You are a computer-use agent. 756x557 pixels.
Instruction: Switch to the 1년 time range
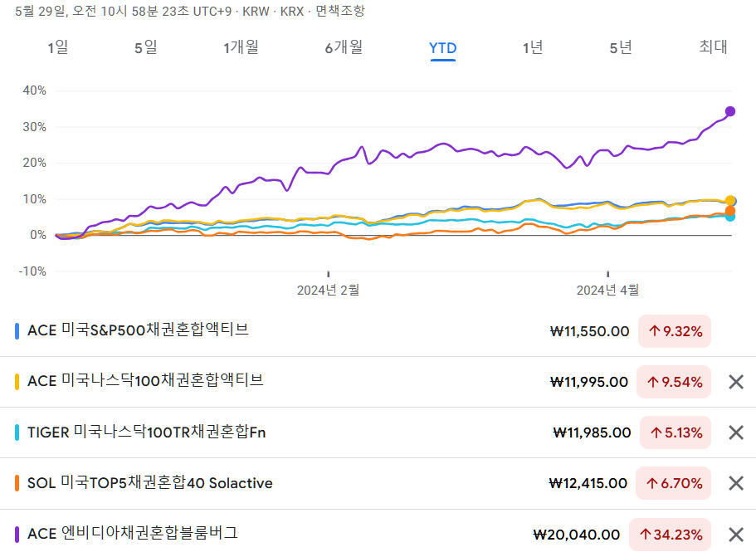coord(534,48)
